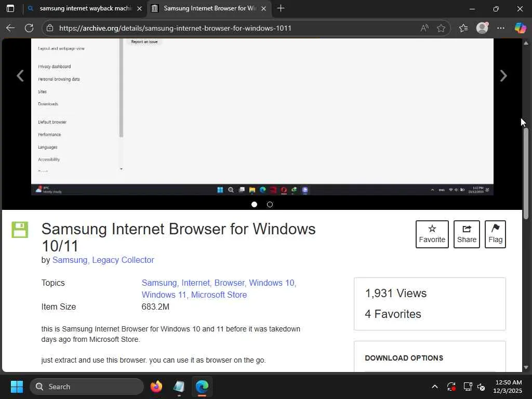Select the second carousel dot
The image size is (532, 399).
click(270, 204)
